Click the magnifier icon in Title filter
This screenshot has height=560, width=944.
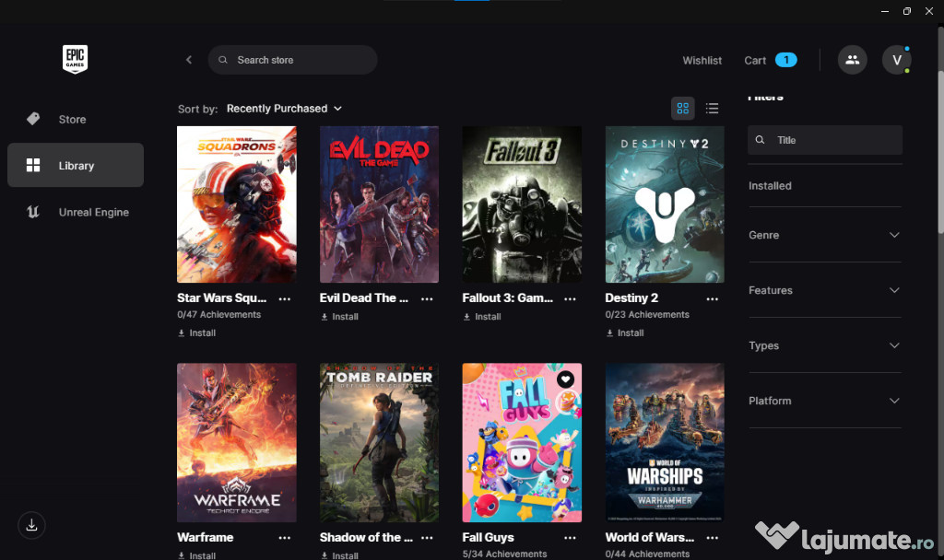pyautogui.click(x=761, y=140)
